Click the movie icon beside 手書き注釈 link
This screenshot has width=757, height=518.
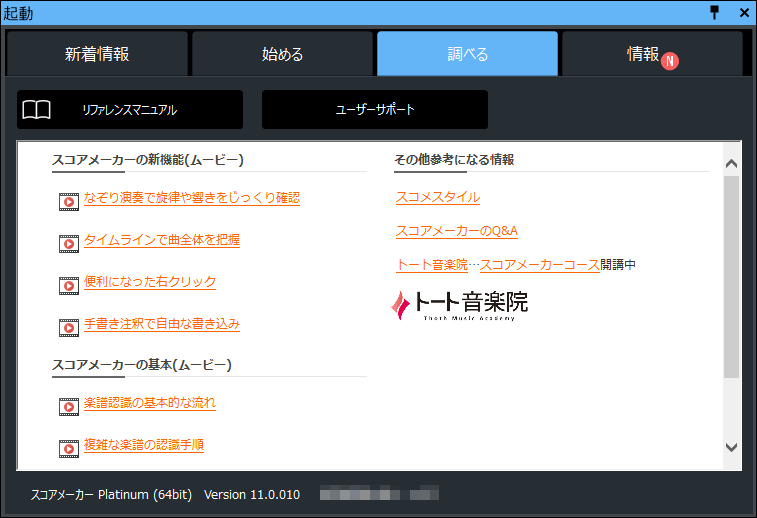click(x=68, y=327)
